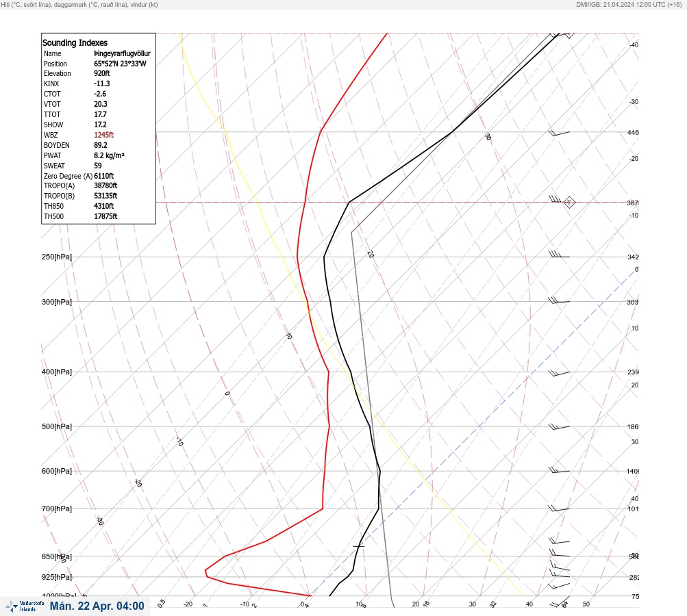Screen dimensions: 687x616
Task: Click the TROPO(A) value 38780ft
Action: click(x=105, y=185)
